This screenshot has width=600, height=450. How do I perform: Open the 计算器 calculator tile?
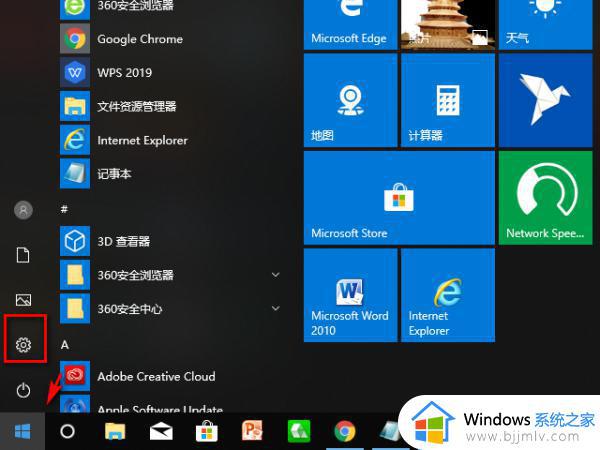448,100
